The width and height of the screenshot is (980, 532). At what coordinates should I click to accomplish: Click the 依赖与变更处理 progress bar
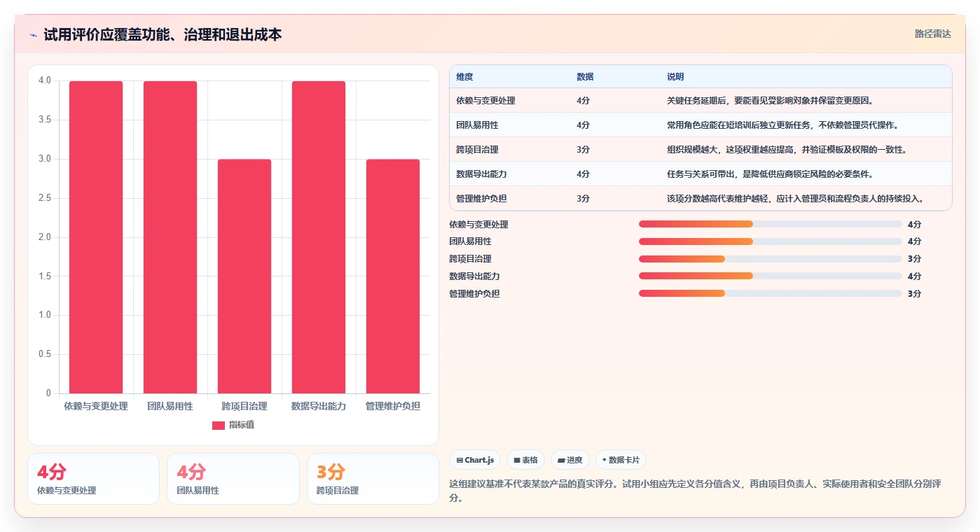[770, 224]
